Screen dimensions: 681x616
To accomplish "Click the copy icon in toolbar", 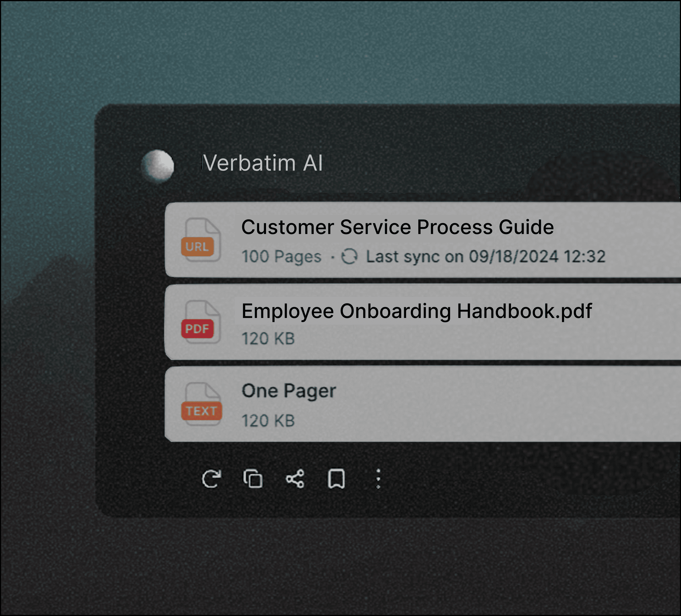I will tap(253, 479).
